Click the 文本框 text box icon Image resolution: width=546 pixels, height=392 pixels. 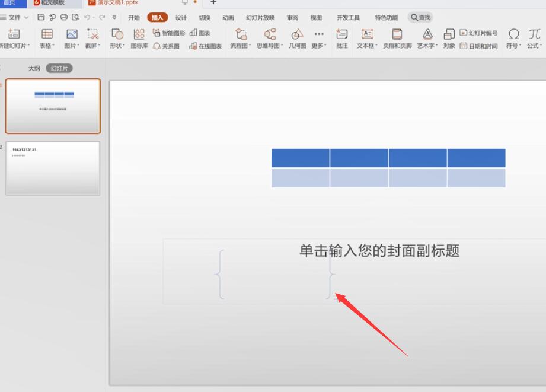368,34
